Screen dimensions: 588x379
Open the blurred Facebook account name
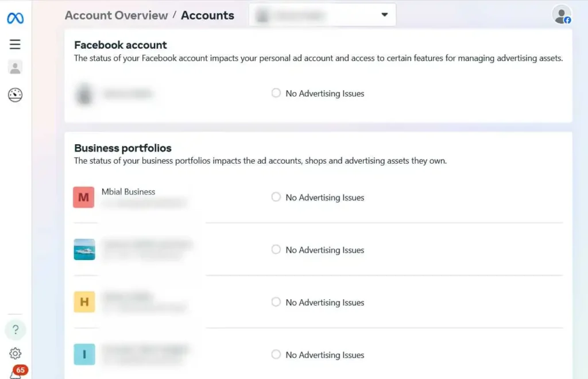coord(128,94)
